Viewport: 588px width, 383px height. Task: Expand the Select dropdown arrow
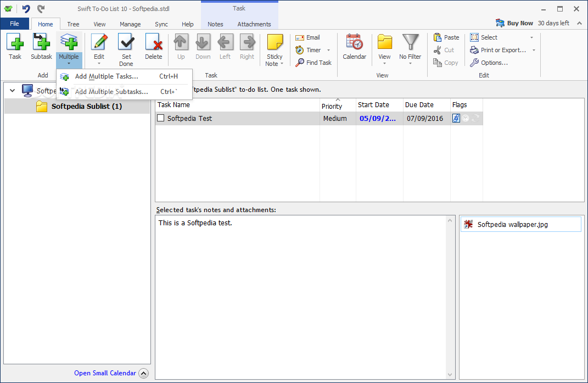point(532,37)
